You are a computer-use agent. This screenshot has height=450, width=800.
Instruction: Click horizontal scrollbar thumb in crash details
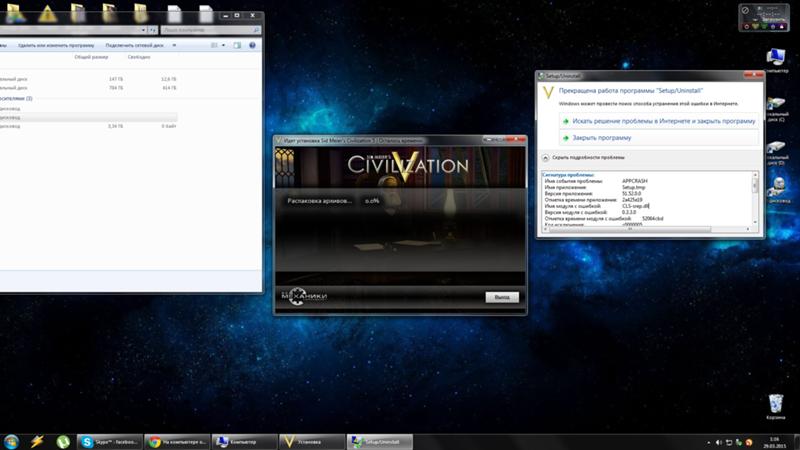pyautogui.click(x=629, y=229)
